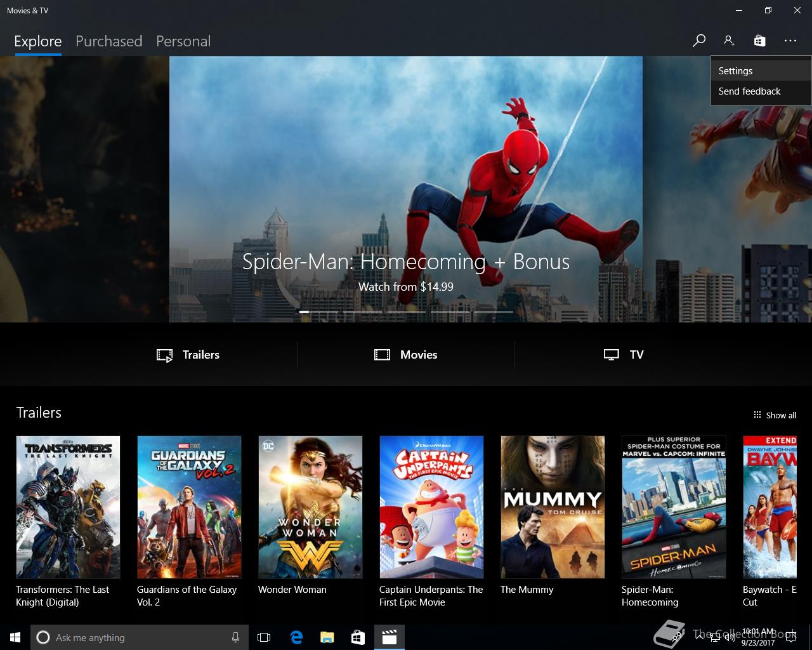Open the Windows Start menu
The height and width of the screenshot is (650, 812).
pos(15,637)
